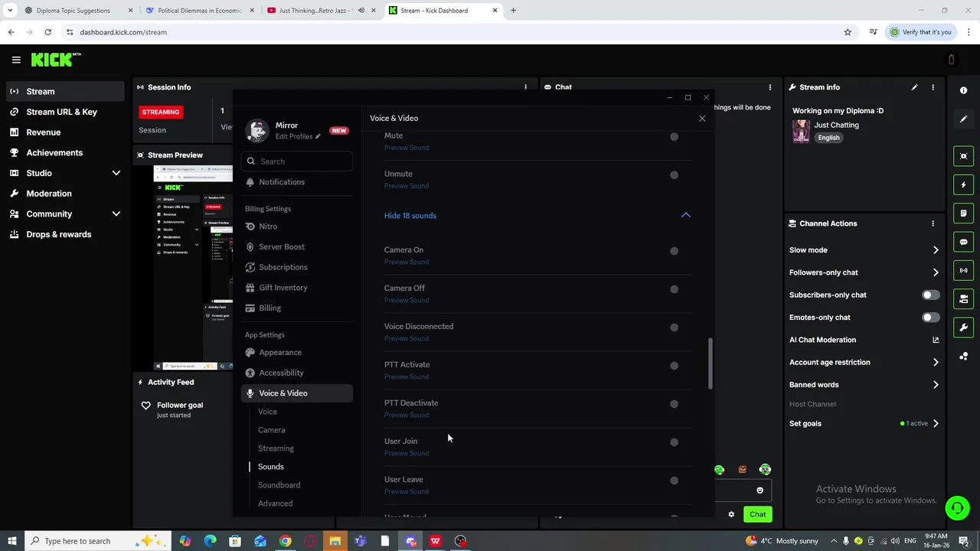Open Session Info options menu

[x=525, y=87]
